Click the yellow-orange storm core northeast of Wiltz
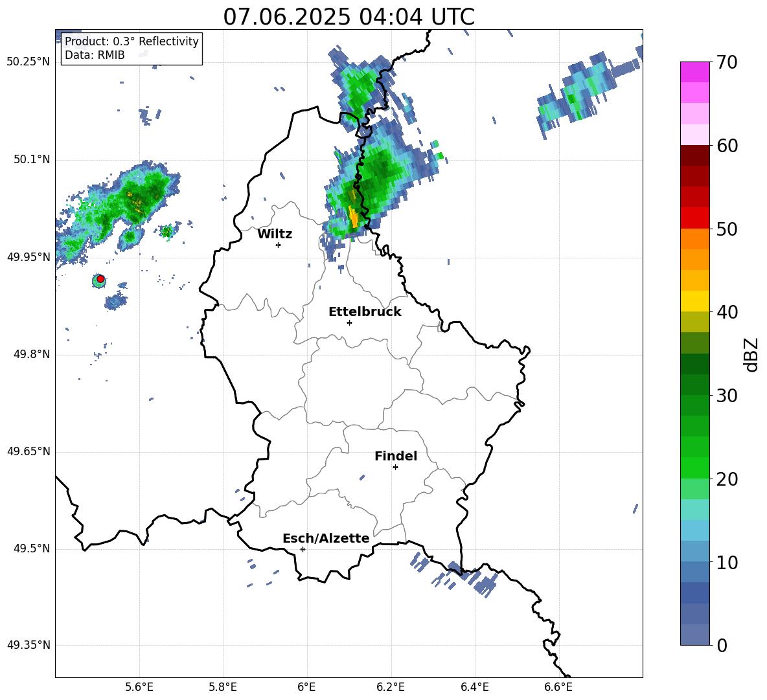This screenshot has height=700, width=767. click(354, 217)
